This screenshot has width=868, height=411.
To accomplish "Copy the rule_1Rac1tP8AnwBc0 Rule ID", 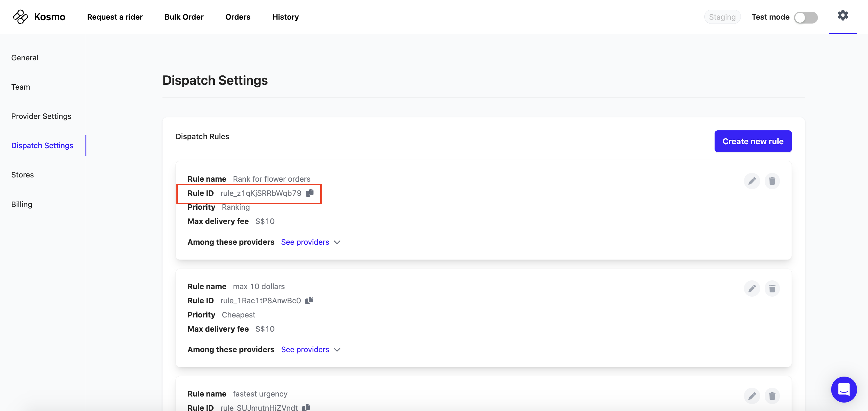I will point(309,300).
